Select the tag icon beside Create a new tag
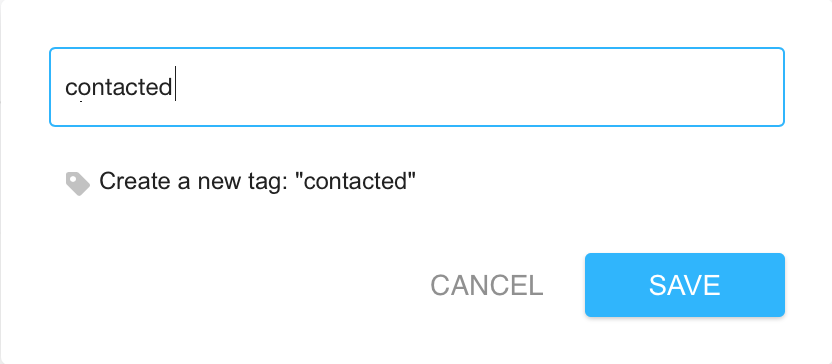832x364 pixels. pos(78,184)
